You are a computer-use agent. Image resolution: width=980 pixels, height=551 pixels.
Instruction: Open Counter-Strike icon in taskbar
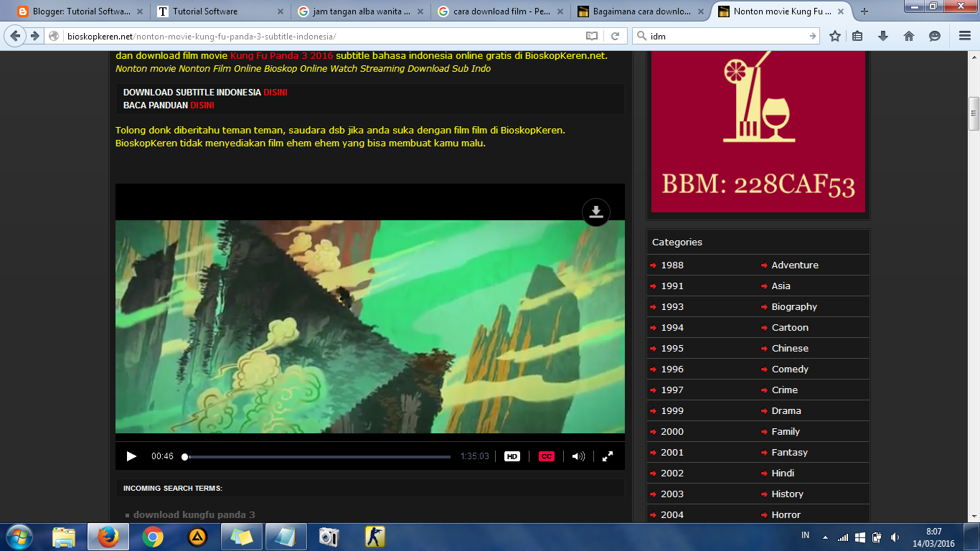click(374, 537)
